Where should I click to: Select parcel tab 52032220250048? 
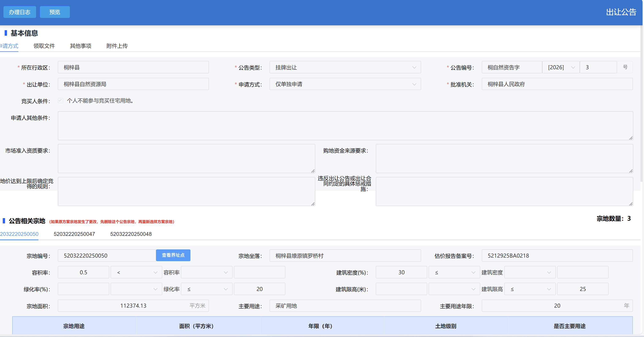tap(131, 234)
